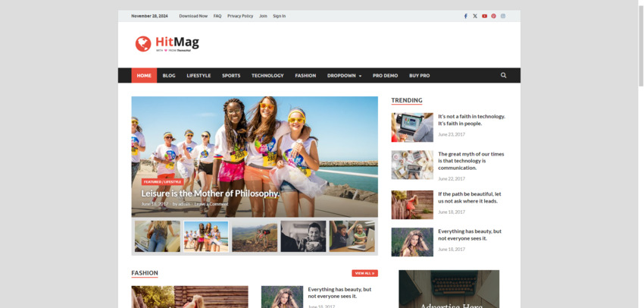Click the large Fashion post image
The width and height of the screenshot is (644, 308).
tap(189, 297)
